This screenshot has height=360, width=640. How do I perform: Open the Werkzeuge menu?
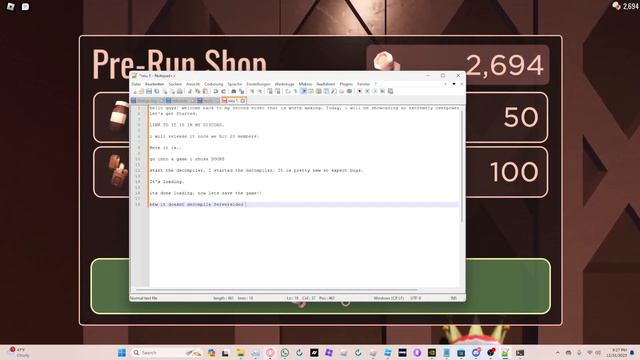point(284,84)
